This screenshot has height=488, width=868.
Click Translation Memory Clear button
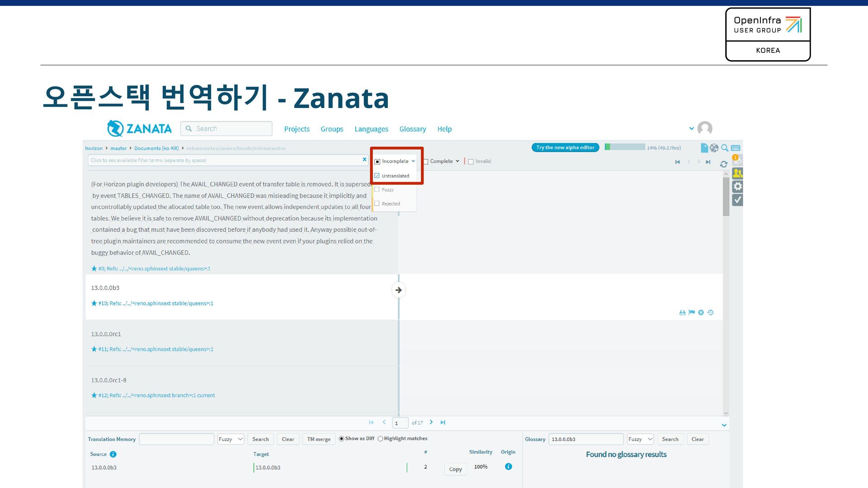288,439
